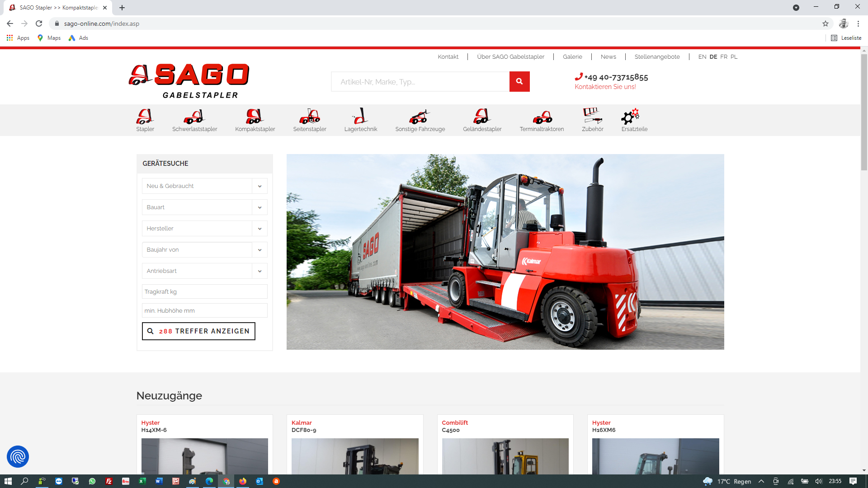Click the Chrome address bar URL

pos(102,23)
